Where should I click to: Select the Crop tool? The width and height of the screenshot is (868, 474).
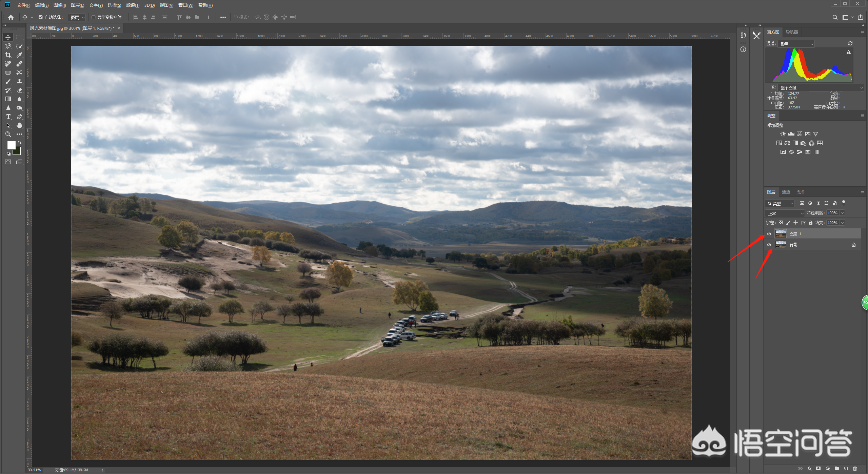(x=8, y=55)
